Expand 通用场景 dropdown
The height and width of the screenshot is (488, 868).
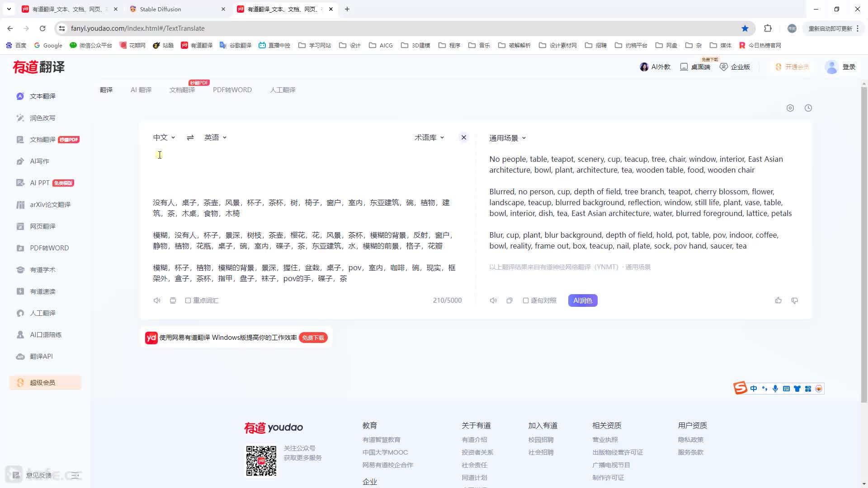pyautogui.click(x=508, y=138)
